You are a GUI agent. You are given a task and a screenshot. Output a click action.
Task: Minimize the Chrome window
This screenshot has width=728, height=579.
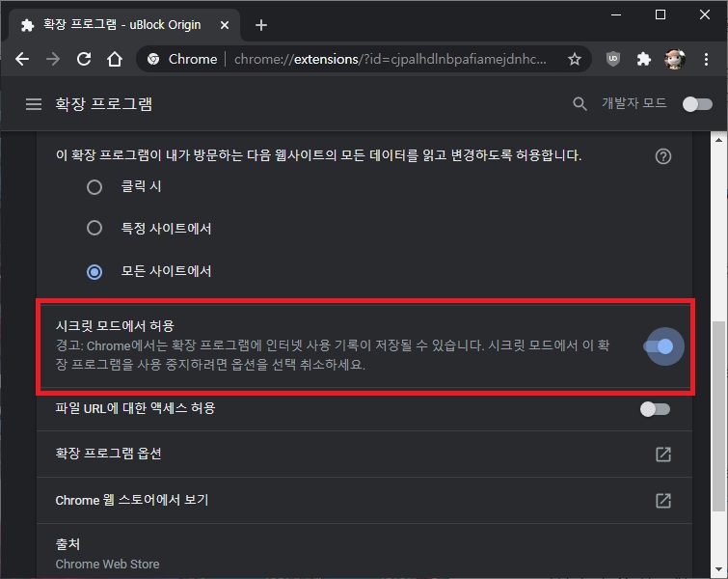coord(616,14)
